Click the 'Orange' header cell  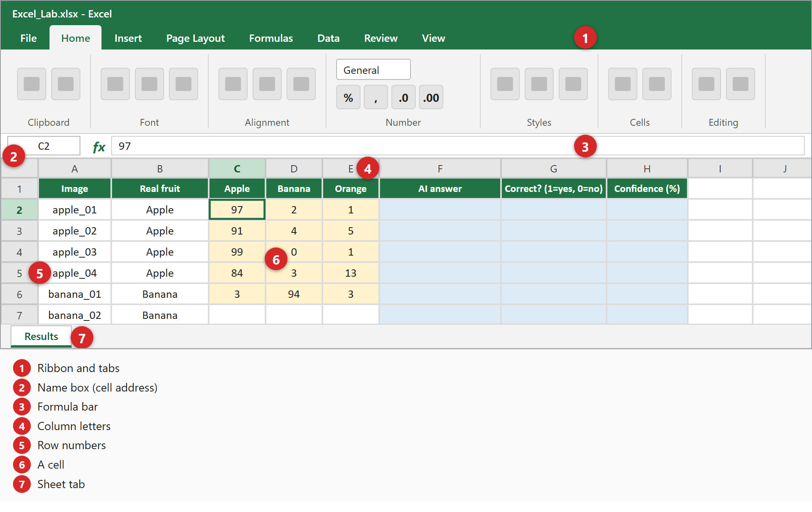coord(351,189)
